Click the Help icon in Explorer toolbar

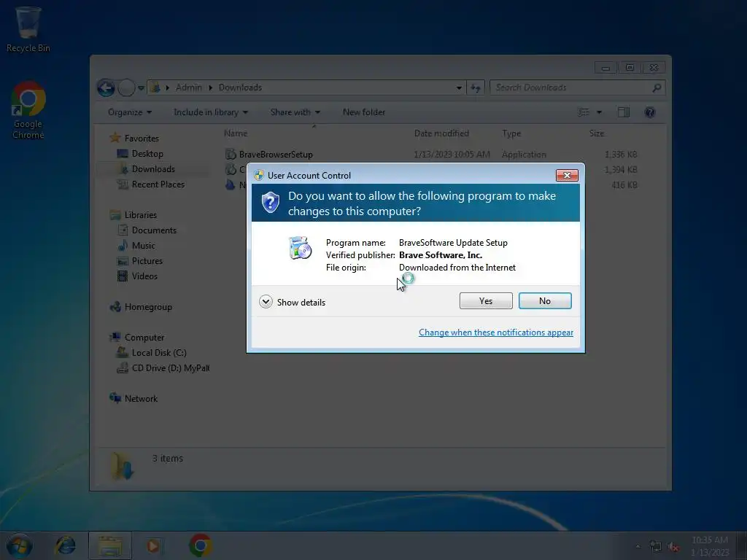click(649, 112)
